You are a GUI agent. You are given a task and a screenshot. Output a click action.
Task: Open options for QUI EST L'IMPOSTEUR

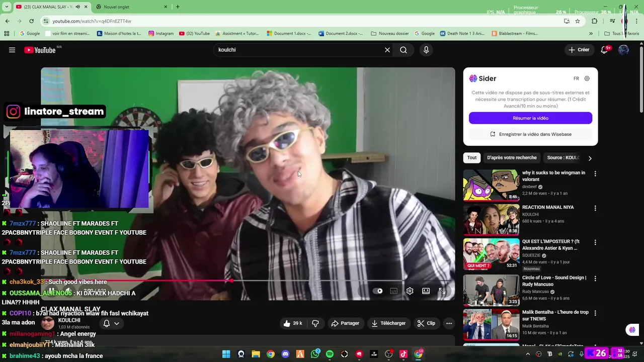595,242
